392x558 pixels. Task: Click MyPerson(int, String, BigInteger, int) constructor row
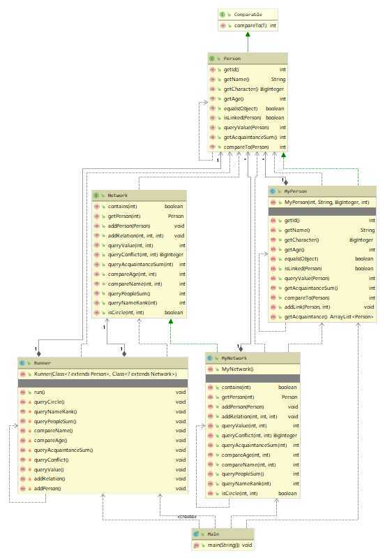tap(322, 202)
